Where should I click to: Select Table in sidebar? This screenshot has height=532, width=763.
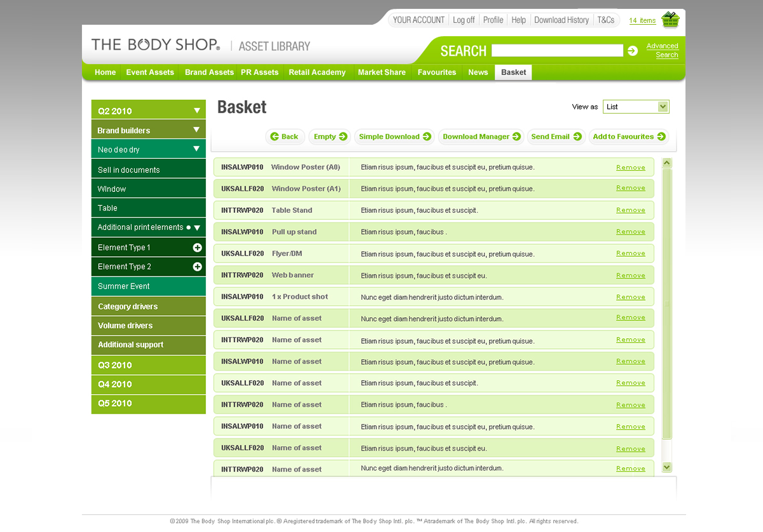149,208
